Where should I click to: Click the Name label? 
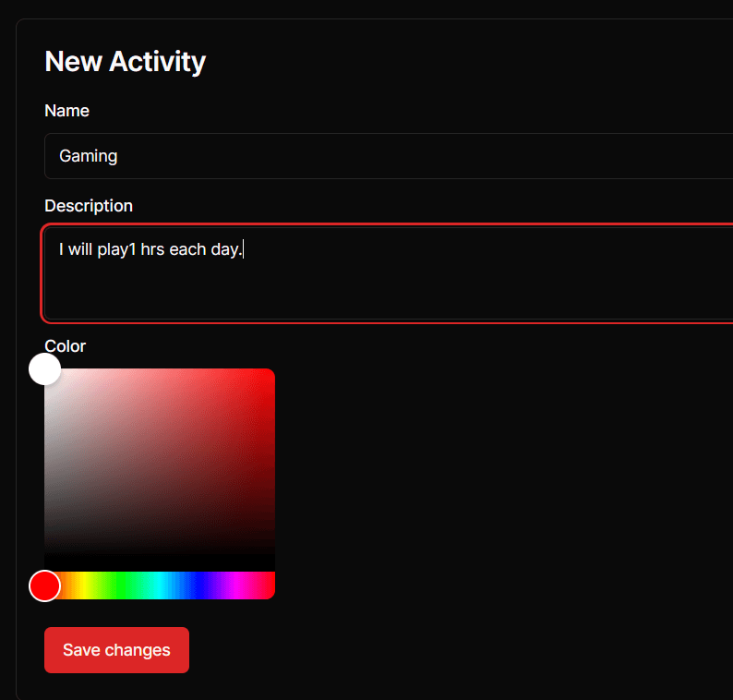pos(66,111)
